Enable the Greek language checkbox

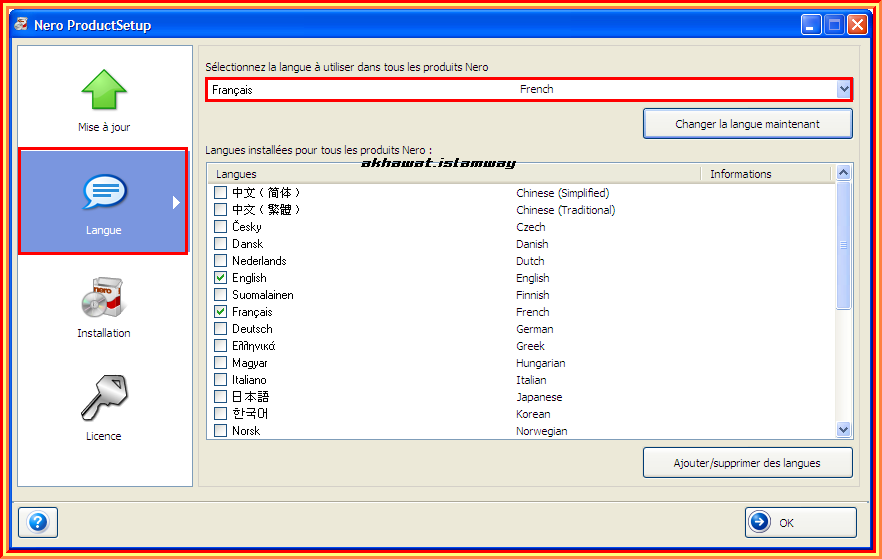(220, 346)
